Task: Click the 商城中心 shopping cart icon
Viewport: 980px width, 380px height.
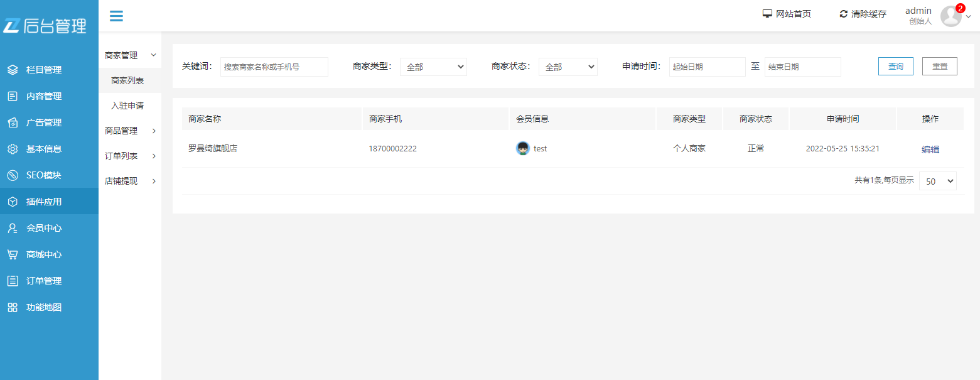Action: (13, 254)
